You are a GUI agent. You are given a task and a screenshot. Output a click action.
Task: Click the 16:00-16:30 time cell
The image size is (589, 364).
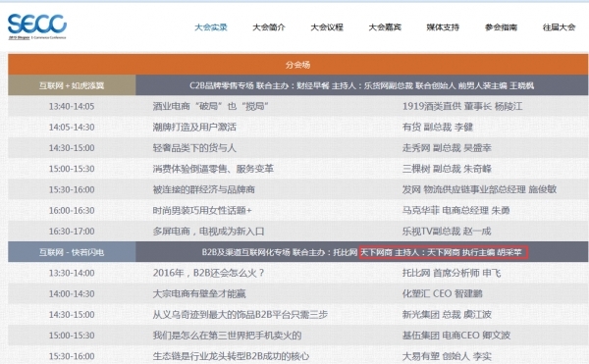point(72,211)
